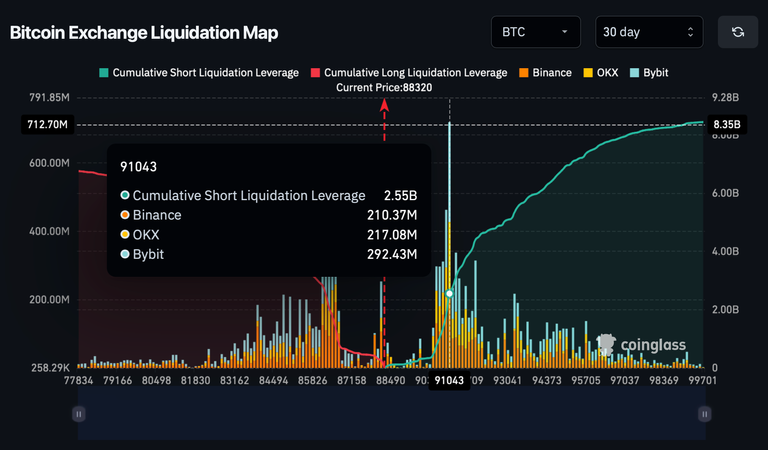
Task: Click the right zoom slider handle
Action: tap(705, 413)
